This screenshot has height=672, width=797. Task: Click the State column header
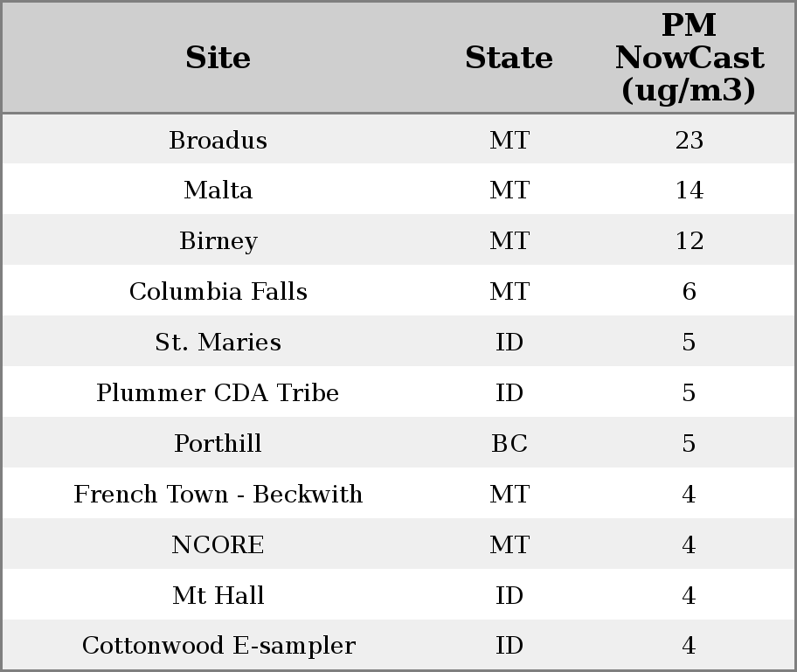(x=509, y=58)
